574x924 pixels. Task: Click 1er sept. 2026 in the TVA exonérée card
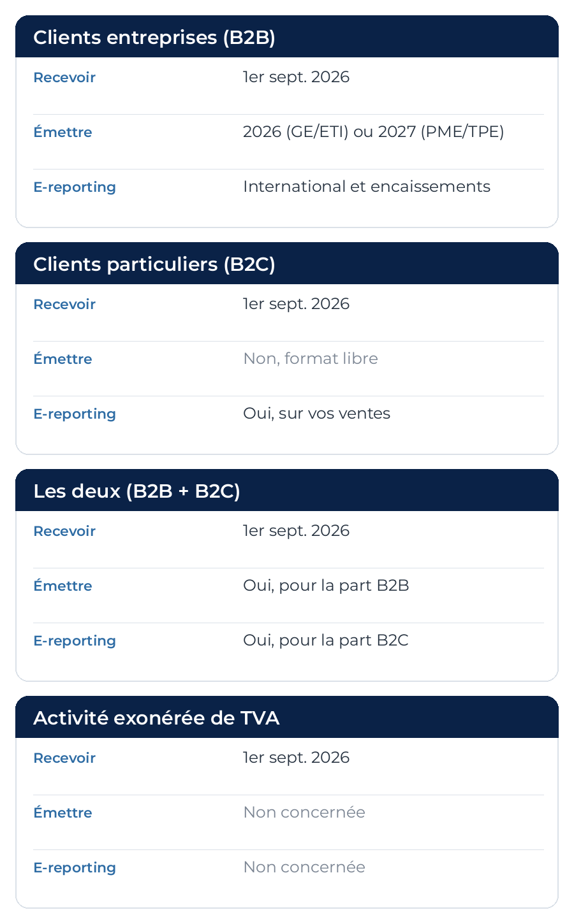(297, 758)
